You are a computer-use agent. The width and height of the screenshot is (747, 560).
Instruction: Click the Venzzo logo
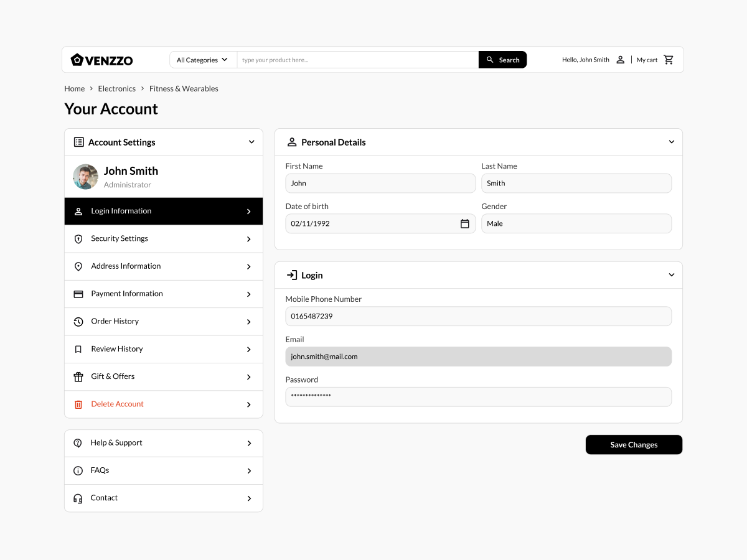[101, 60]
